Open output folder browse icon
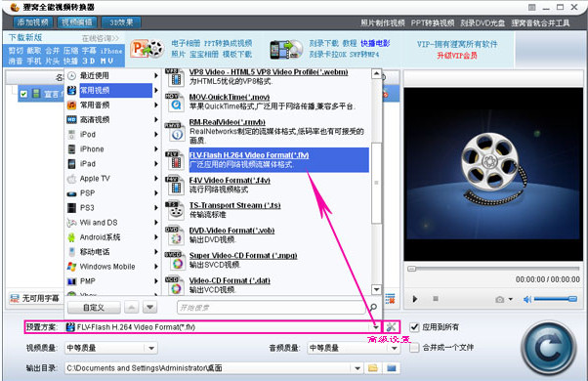 [373, 368]
